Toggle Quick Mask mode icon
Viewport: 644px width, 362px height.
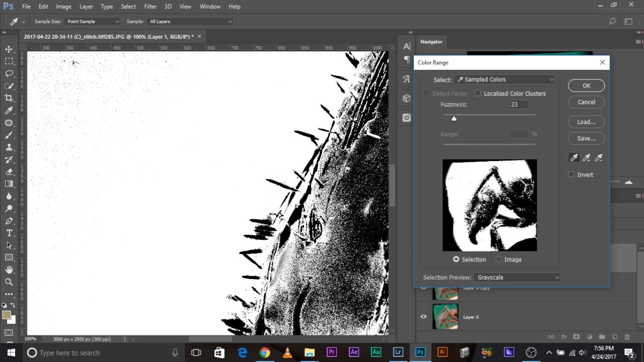[x=9, y=332]
